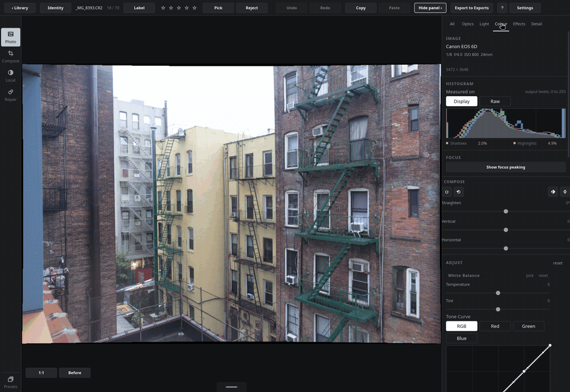
Task: Export the photo to Exports
Action: click(x=471, y=8)
